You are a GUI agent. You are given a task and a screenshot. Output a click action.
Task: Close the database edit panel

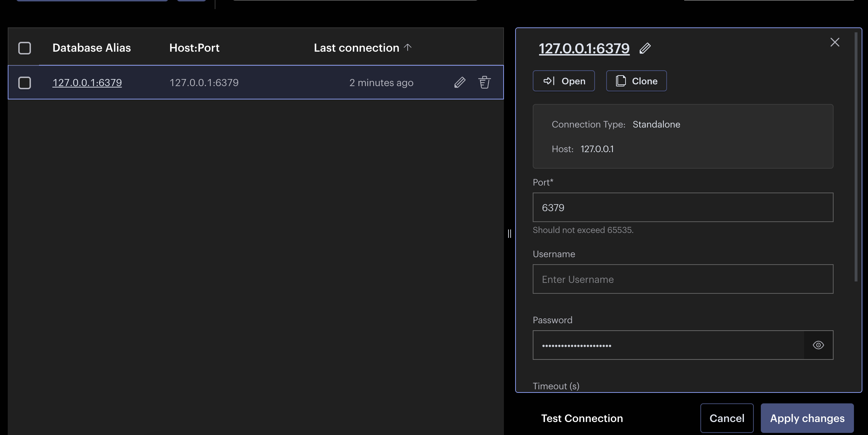pos(835,42)
